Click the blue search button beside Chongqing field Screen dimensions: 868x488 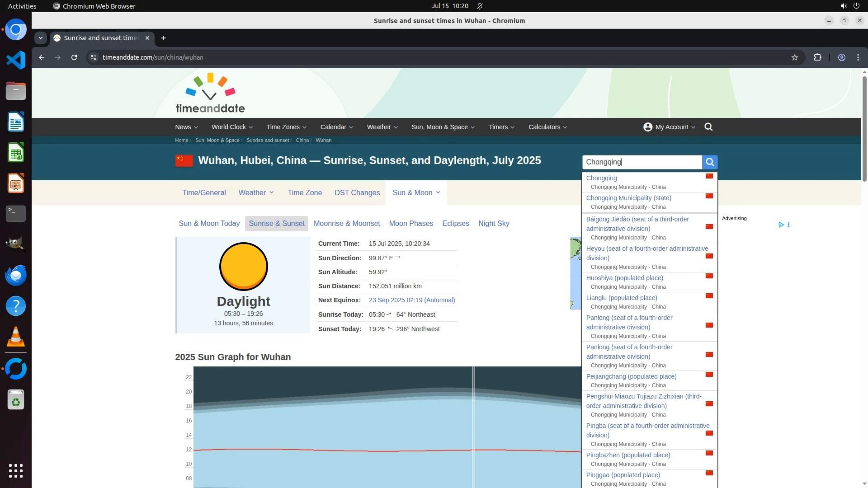point(710,162)
